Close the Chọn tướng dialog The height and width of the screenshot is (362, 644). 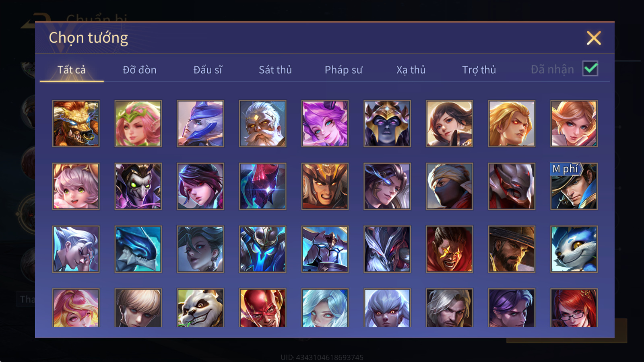coord(594,38)
